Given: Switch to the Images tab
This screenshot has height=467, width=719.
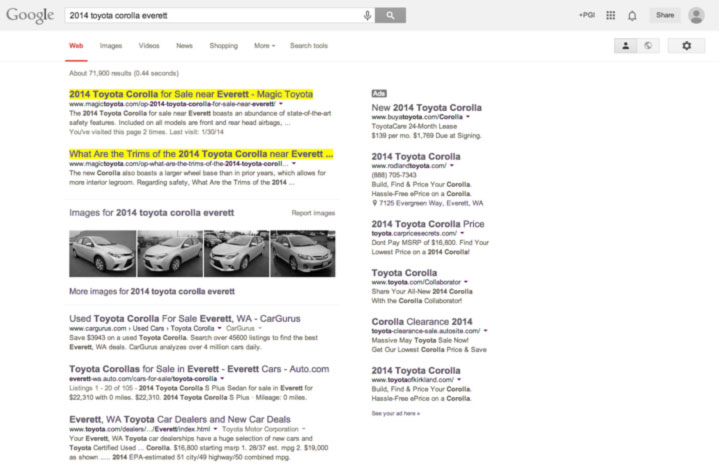Looking at the screenshot, I should [x=111, y=46].
